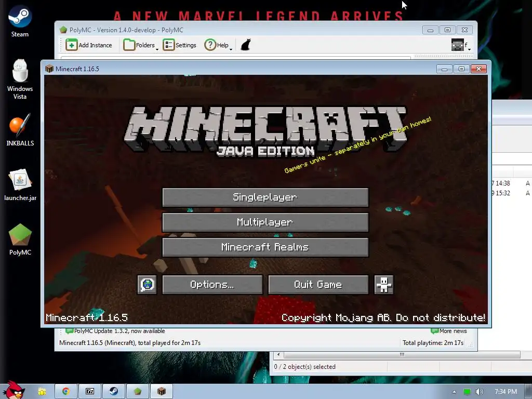This screenshot has height=399, width=532.
Task: Open the language globe button in Minecraft
Action: 147,284
